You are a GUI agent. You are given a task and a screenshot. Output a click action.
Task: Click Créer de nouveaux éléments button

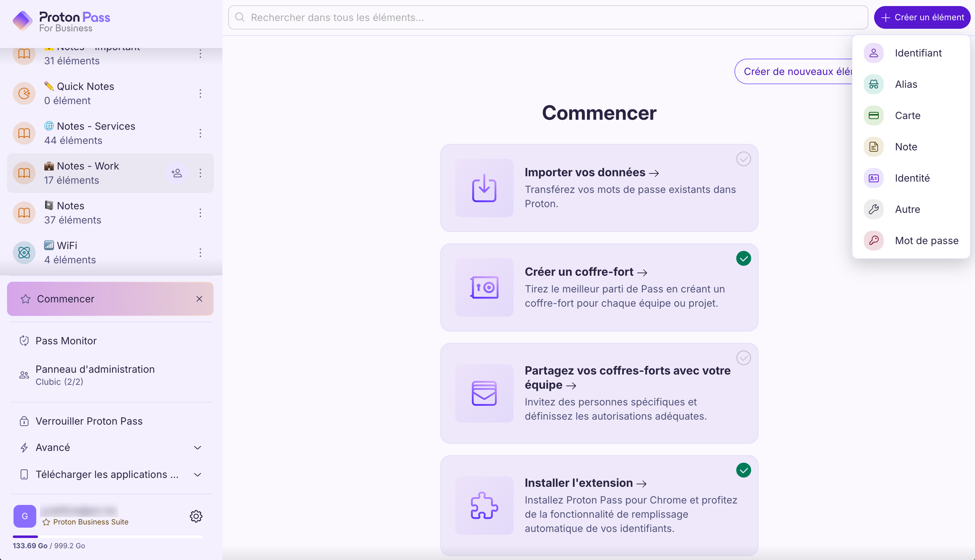[x=793, y=71]
